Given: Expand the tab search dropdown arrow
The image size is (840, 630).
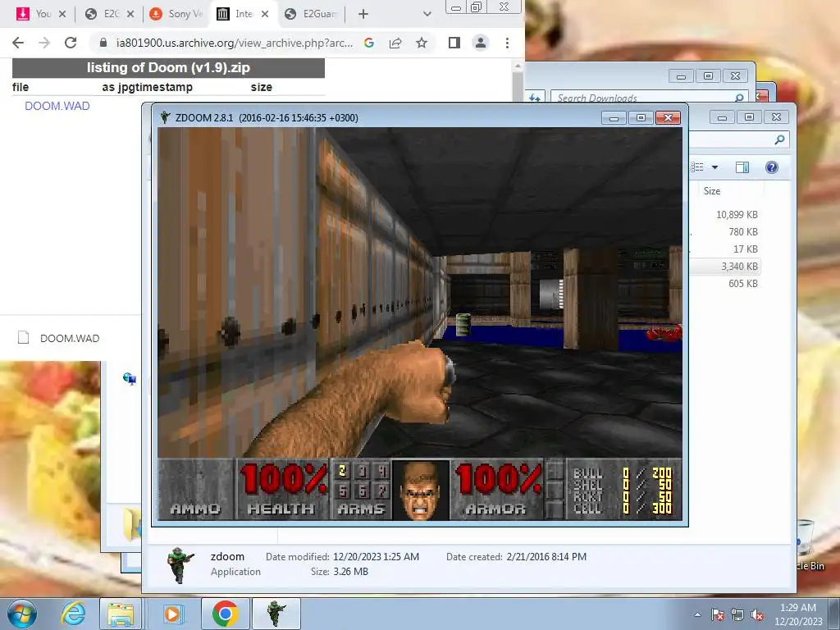Looking at the screenshot, I should tap(427, 15).
